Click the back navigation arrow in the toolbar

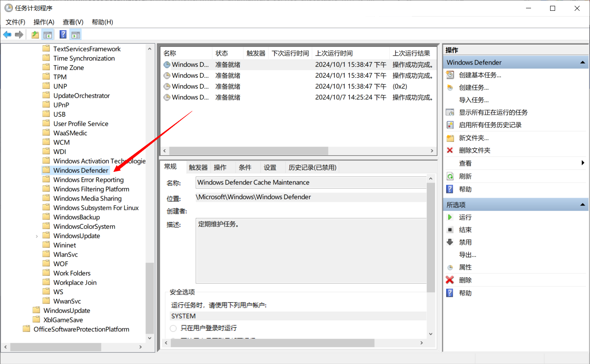(x=7, y=34)
